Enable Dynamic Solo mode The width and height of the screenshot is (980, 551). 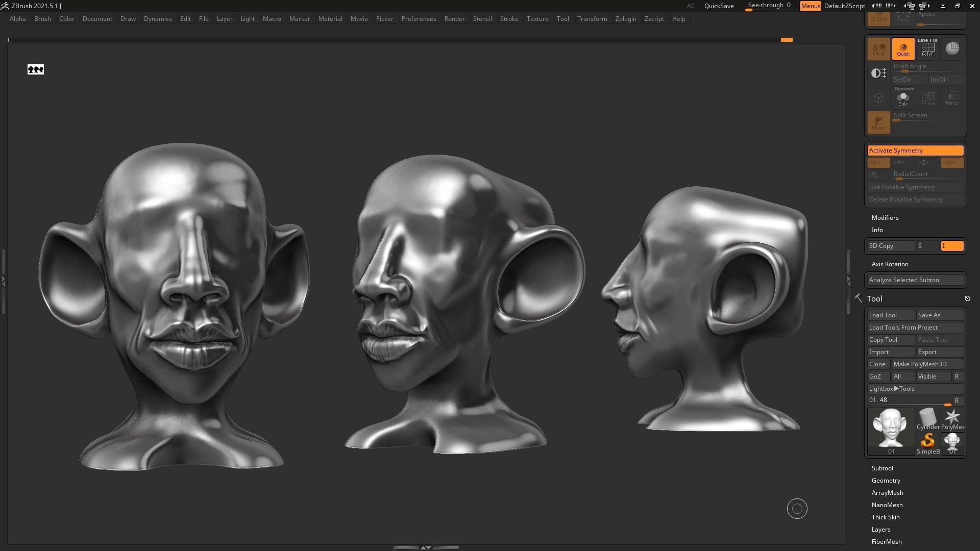(x=903, y=97)
